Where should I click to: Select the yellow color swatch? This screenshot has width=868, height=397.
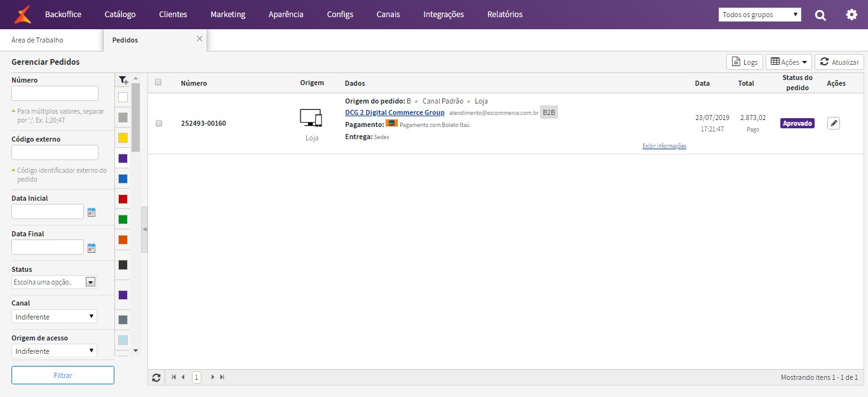(123, 138)
